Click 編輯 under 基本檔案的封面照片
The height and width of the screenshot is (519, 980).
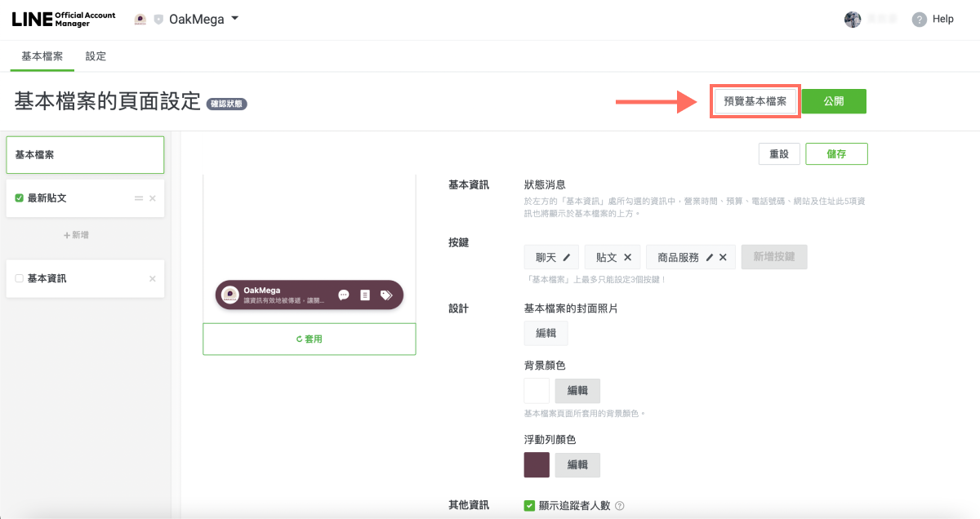point(546,333)
